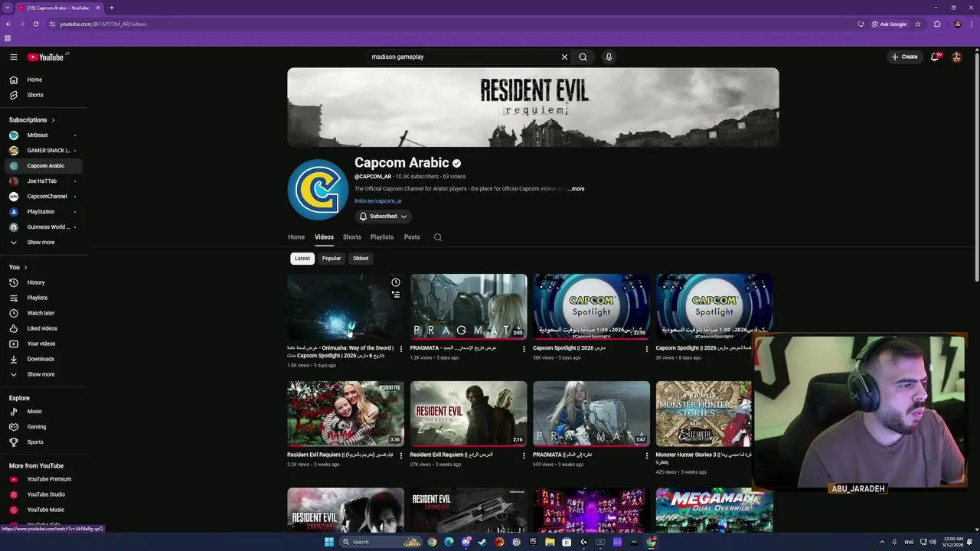Image resolution: width=980 pixels, height=551 pixels.
Task: Select the Latest sort chip
Action: (302, 259)
